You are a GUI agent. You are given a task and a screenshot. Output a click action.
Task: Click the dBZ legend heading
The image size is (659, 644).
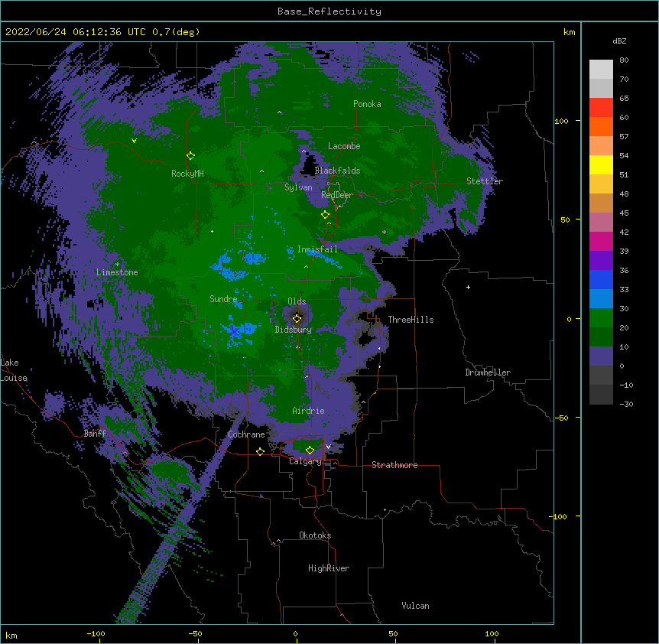tap(619, 41)
